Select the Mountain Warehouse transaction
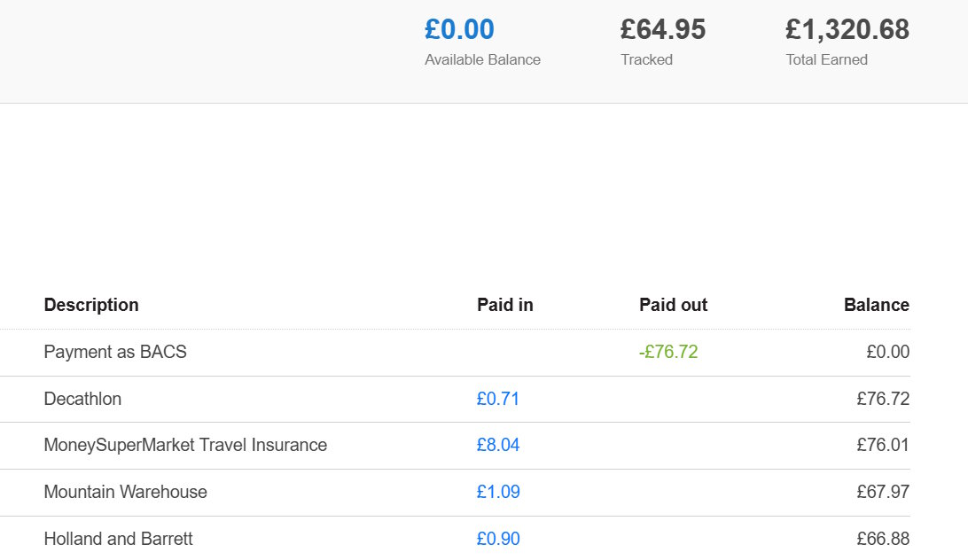 (x=125, y=492)
